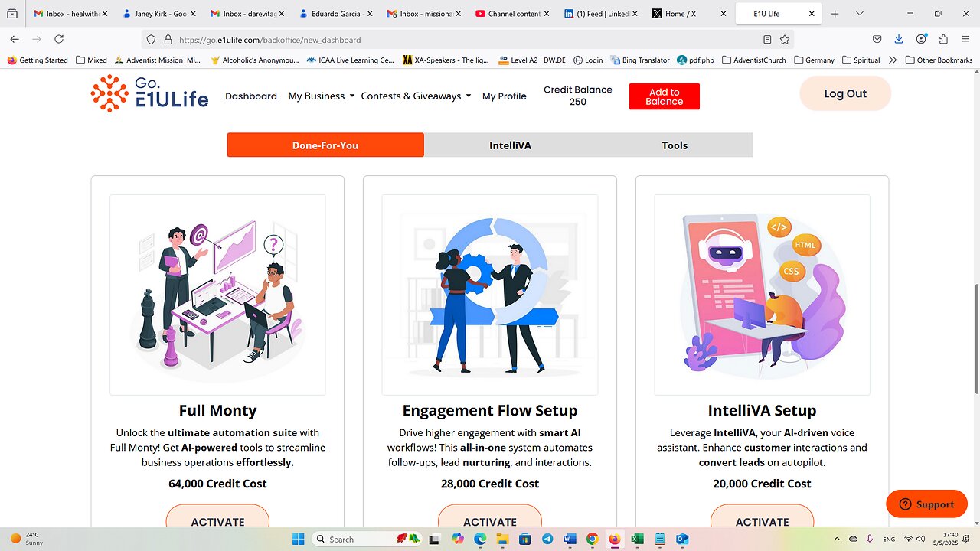Click the weather widget showing 24°C Sunny
Viewport: 980px width, 551px height.
(x=28, y=539)
